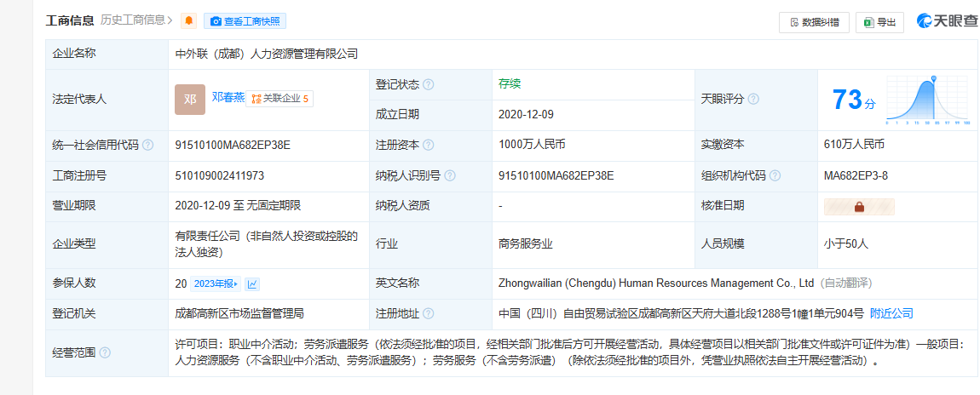Click help icon beside 登记状态
980x395 pixels.
[428, 84]
